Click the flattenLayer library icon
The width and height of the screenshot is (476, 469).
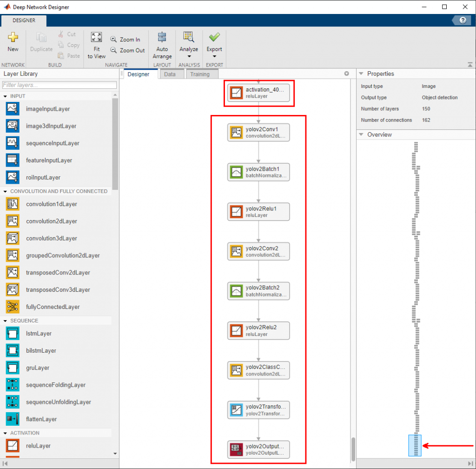pos(13,419)
